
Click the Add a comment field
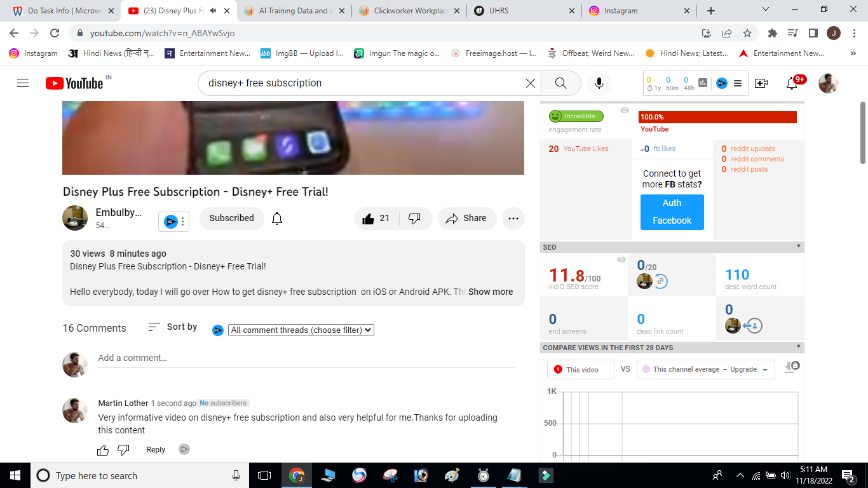(306, 358)
